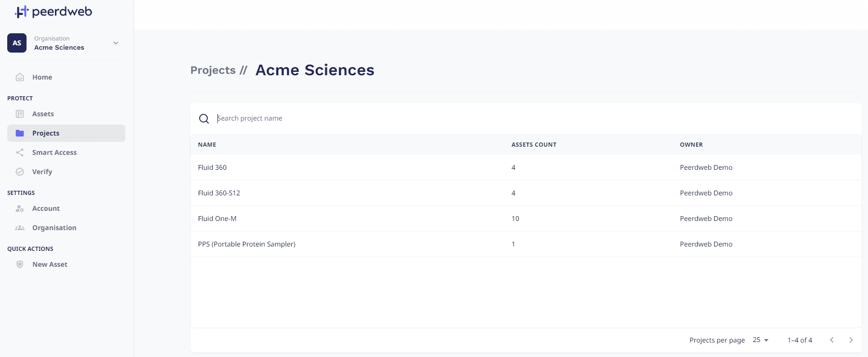Click the Acme Sciences page heading

315,70
